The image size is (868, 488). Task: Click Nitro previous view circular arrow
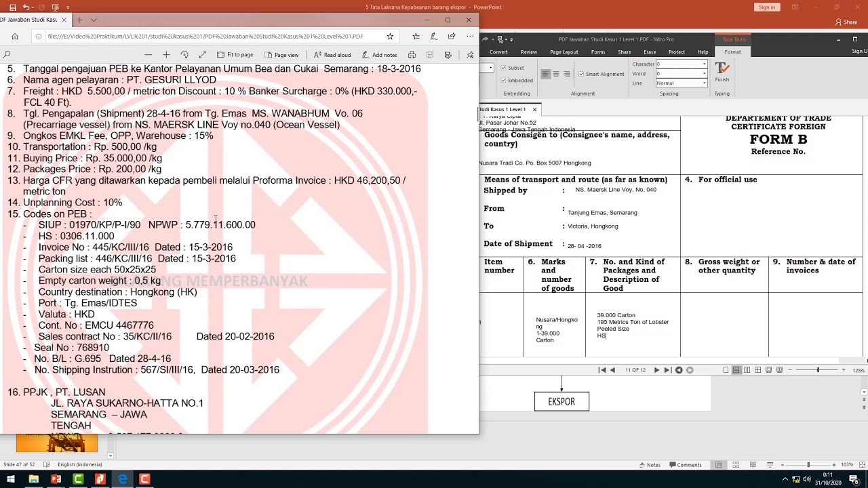point(679,370)
